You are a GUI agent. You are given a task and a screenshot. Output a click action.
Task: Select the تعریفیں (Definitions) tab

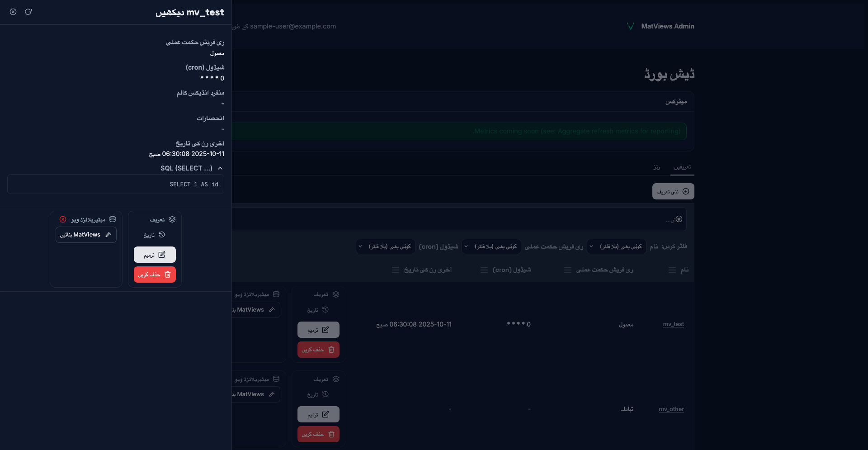682,167
